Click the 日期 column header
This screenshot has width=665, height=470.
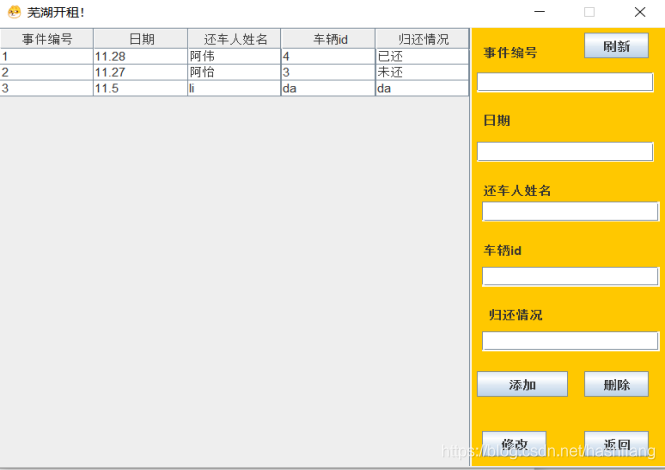(x=140, y=39)
